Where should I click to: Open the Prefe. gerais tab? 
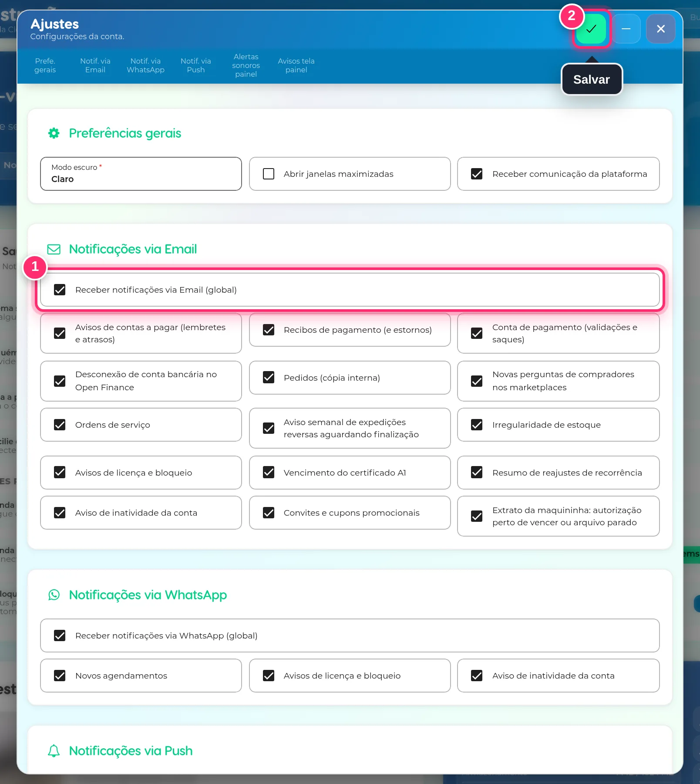click(x=45, y=65)
